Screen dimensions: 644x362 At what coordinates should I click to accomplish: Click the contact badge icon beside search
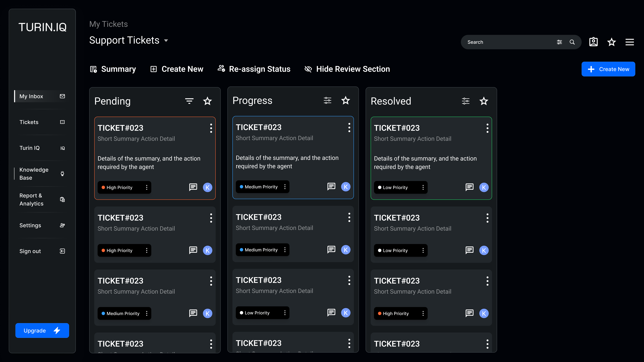(593, 42)
